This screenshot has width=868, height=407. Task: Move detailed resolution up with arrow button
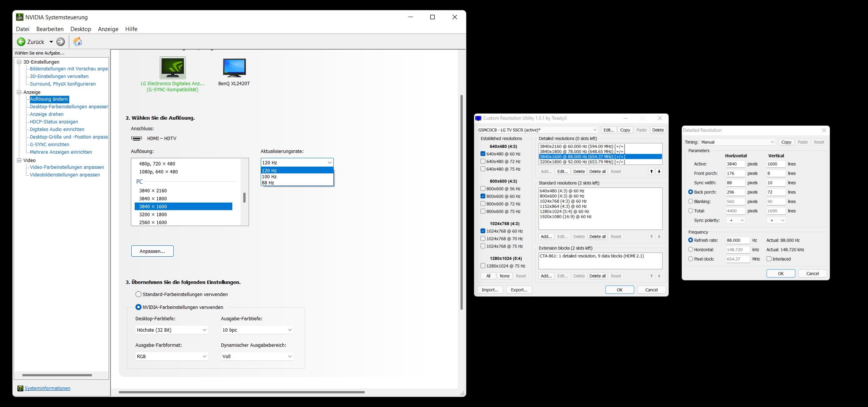coord(652,172)
